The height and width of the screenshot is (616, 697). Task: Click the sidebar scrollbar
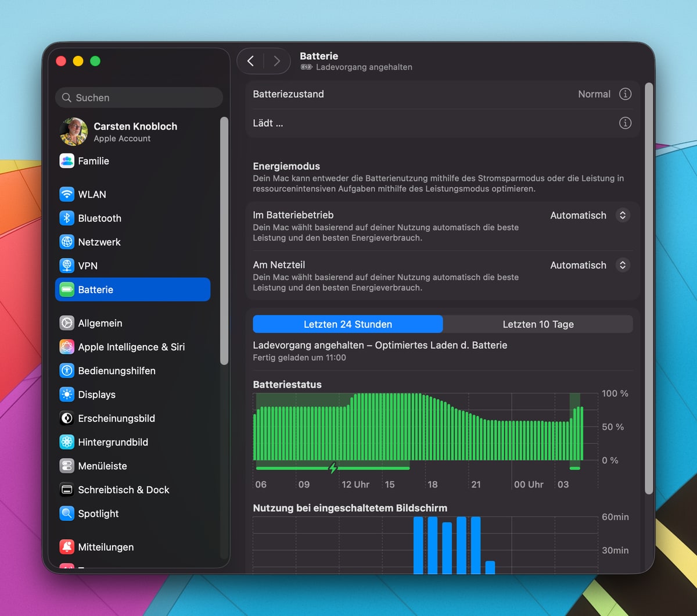pyautogui.click(x=224, y=241)
